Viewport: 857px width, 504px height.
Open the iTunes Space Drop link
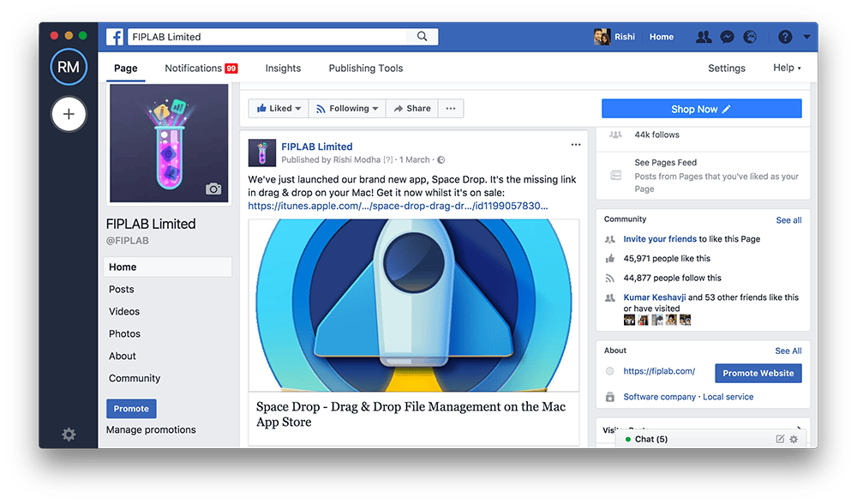(398, 206)
